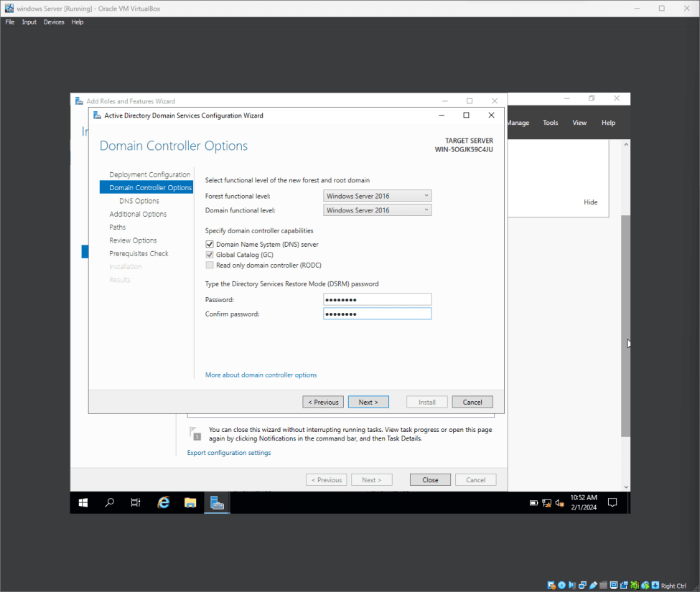Viewport: 700px width, 592px height.
Task: Focus the DSRM Password field
Action: tap(377, 299)
